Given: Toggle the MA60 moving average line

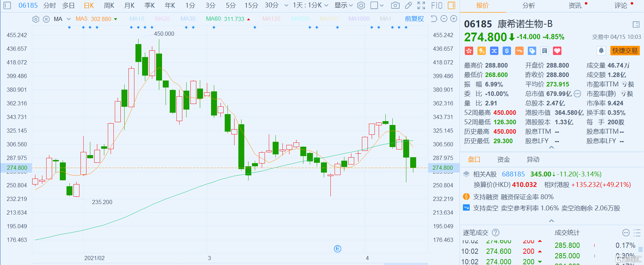Looking at the screenshot, I should pyautogui.click(x=225, y=19).
